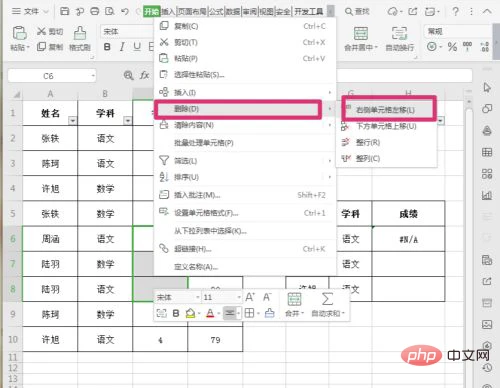Viewport: 500px width, 388px height.
Task: Open the filter dropdown on 学科 header
Action: [128, 120]
